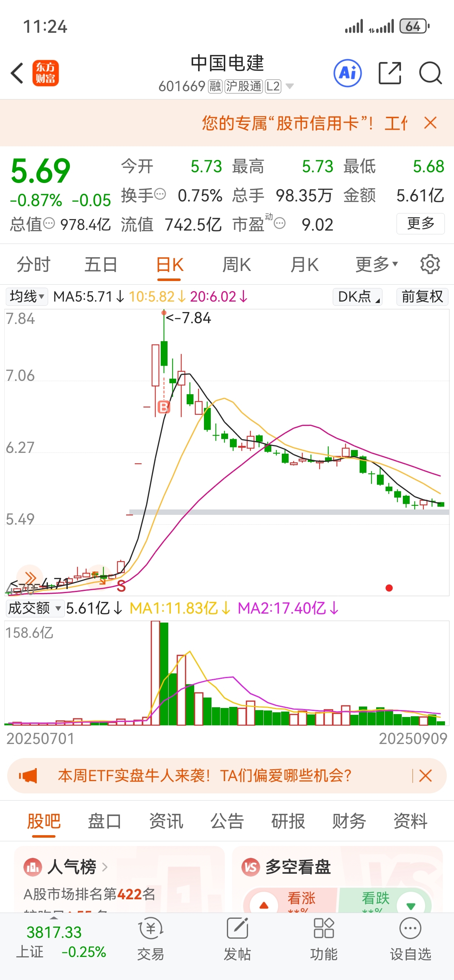Open 功能 grid icon
The height and width of the screenshot is (980, 454).
[x=324, y=928]
